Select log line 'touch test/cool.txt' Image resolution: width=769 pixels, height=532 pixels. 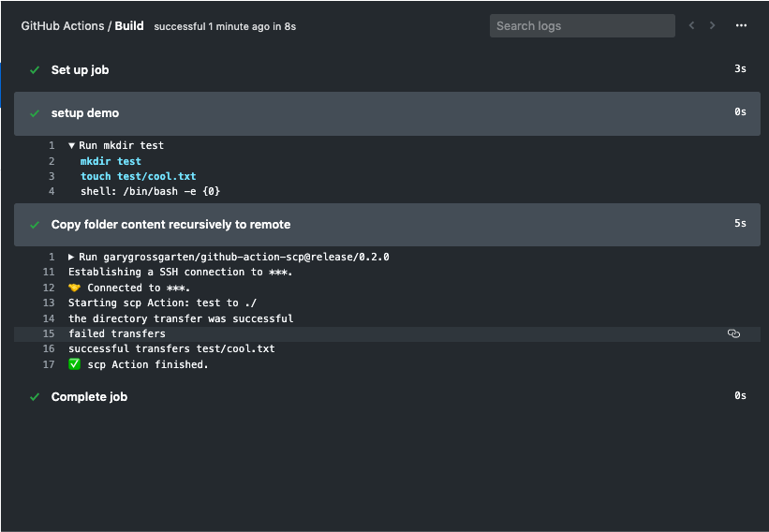[x=139, y=176]
